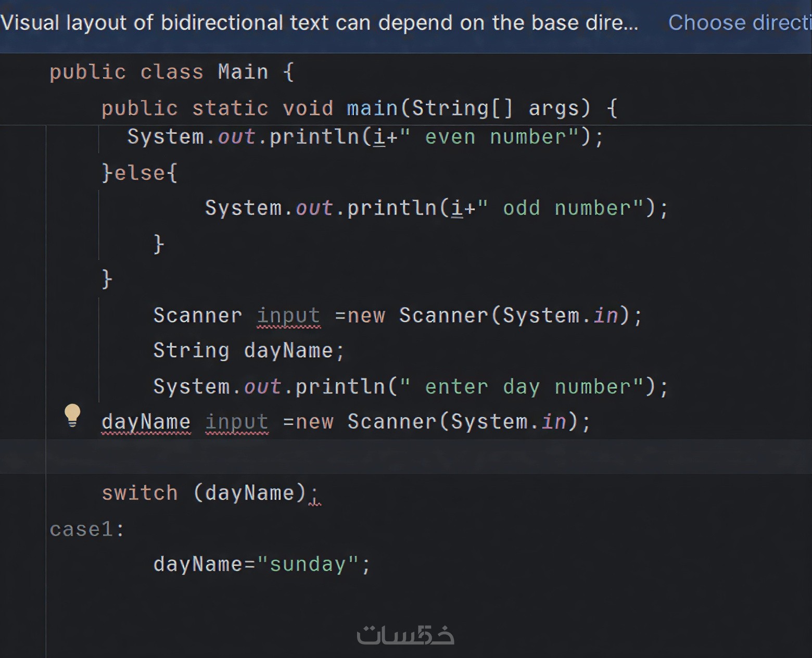Viewport: 812px width, 658px height.
Task: Open the Choose direction link
Action: pyautogui.click(x=739, y=23)
